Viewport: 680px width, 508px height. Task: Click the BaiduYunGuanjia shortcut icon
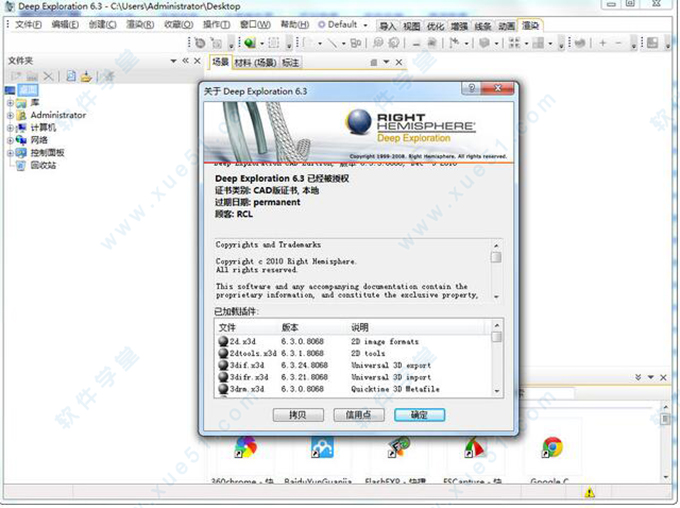pyautogui.click(x=321, y=448)
